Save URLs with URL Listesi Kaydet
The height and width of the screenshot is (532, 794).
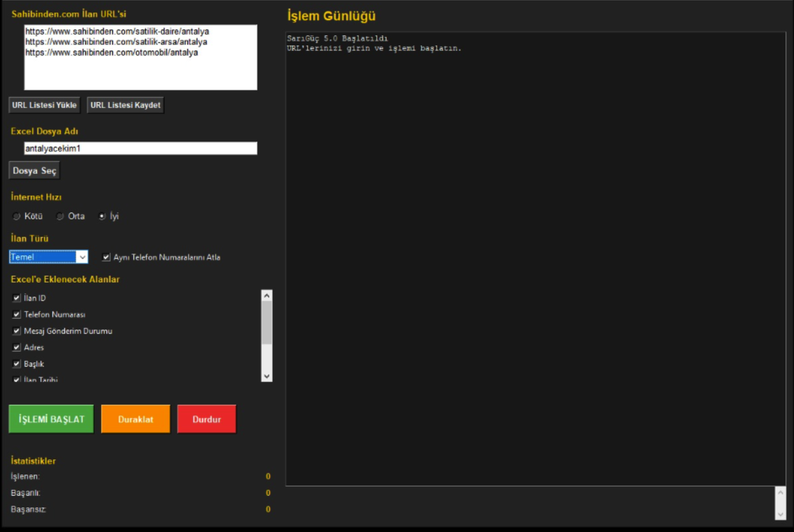pyautogui.click(x=125, y=105)
